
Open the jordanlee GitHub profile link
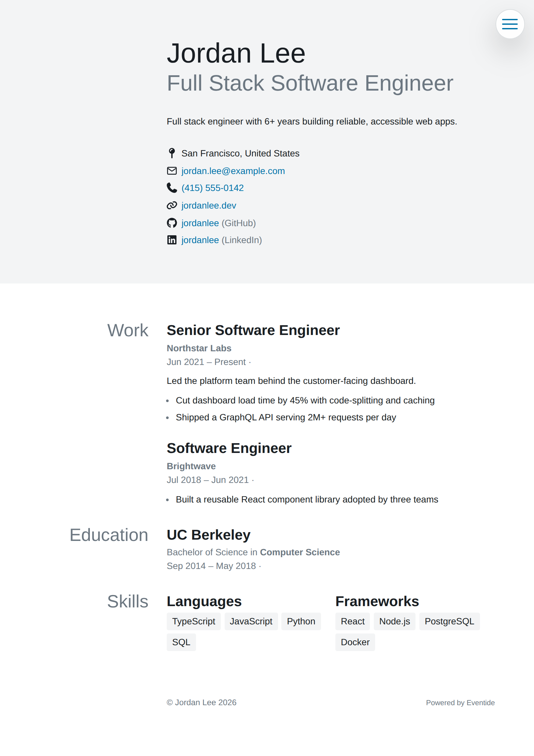click(200, 223)
